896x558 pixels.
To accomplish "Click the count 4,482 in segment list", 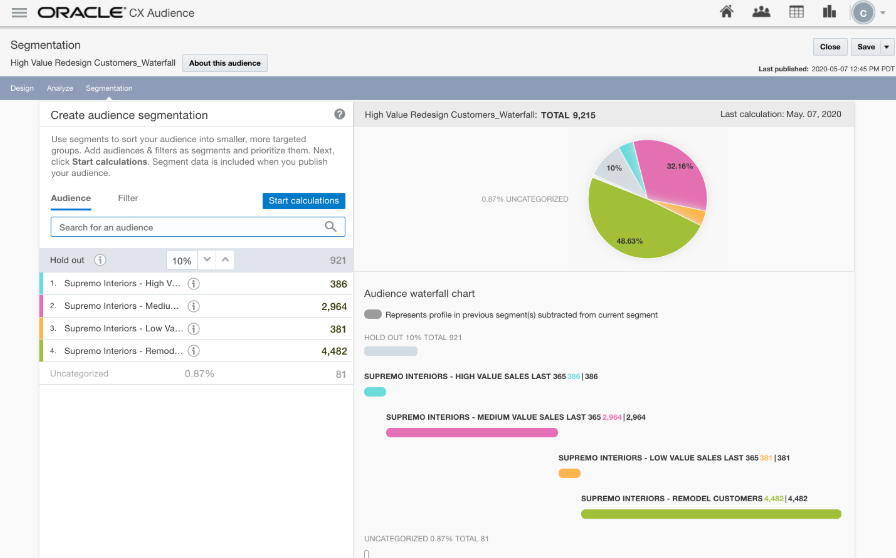I will [x=334, y=351].
